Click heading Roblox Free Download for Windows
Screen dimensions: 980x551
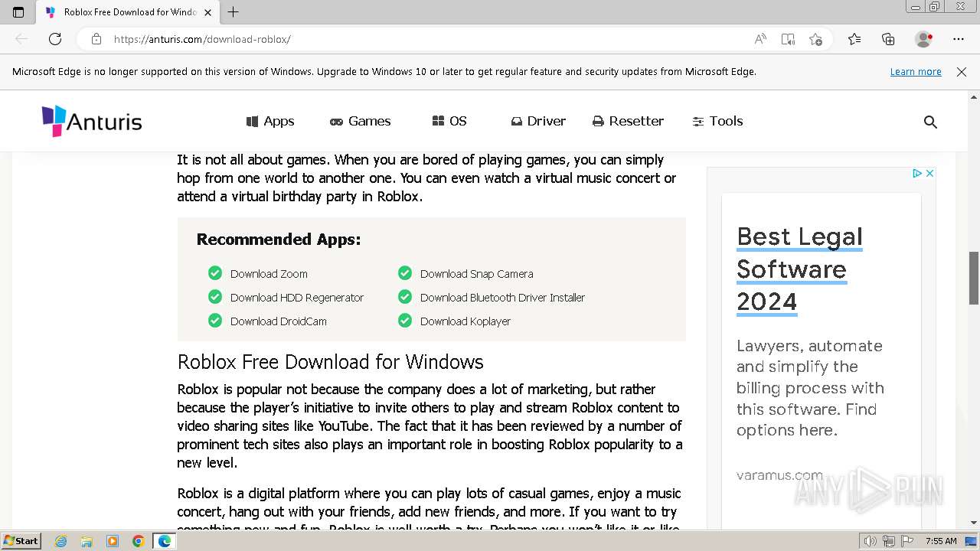(330, 361)
